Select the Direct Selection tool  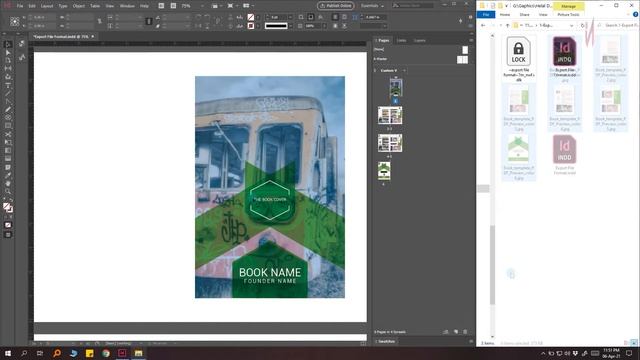[x=8, y=52]
